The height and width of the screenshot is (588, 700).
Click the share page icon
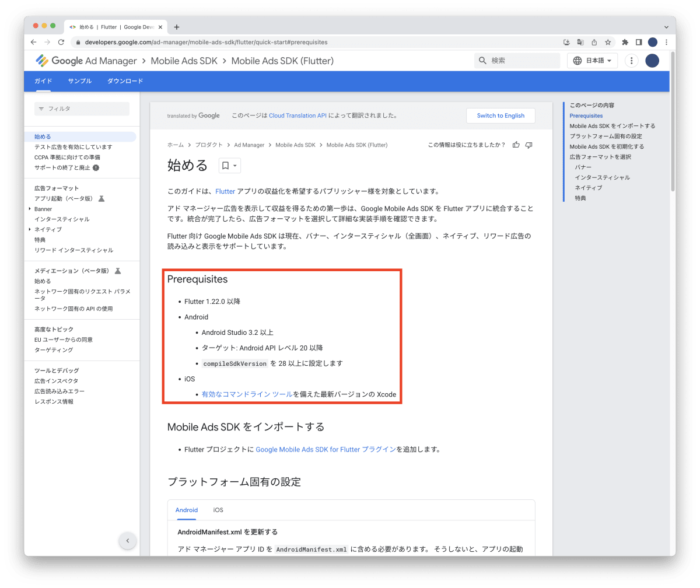[594, 42]
